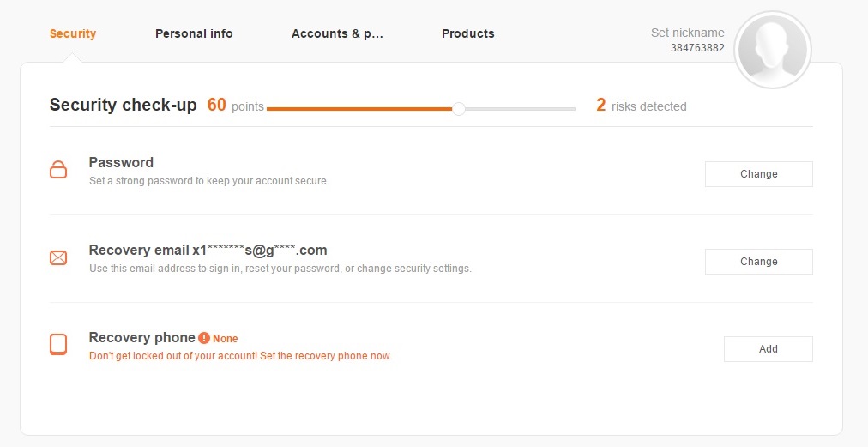Click the security score slider handle
Viewport: 868px width, 447px height.
(459, 109)
